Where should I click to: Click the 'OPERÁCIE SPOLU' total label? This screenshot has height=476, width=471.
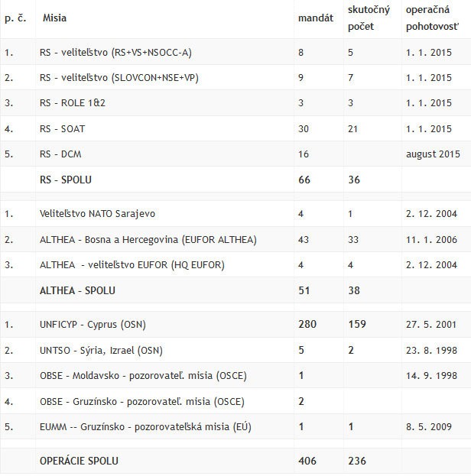[x=79, y=461]
